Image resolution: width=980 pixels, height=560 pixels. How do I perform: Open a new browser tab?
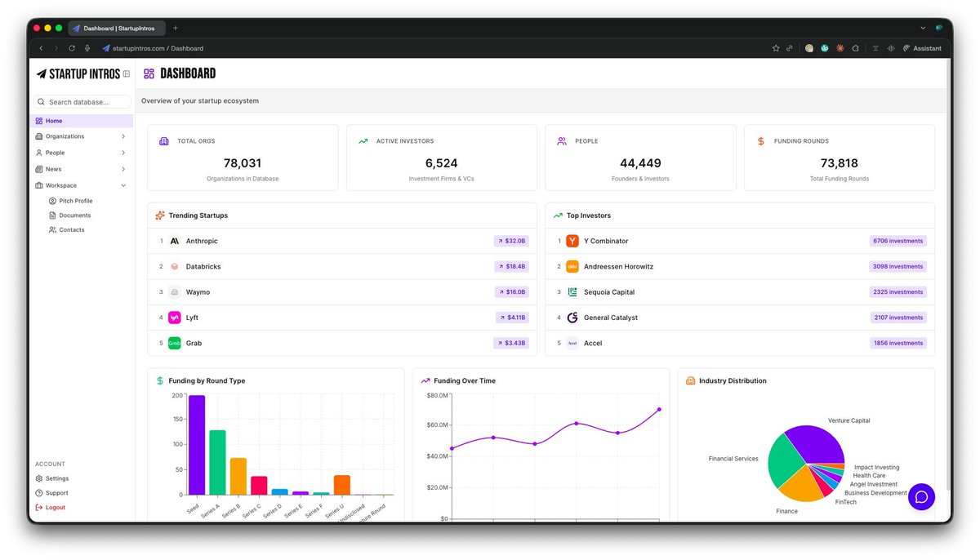click(x=176, y=28)
